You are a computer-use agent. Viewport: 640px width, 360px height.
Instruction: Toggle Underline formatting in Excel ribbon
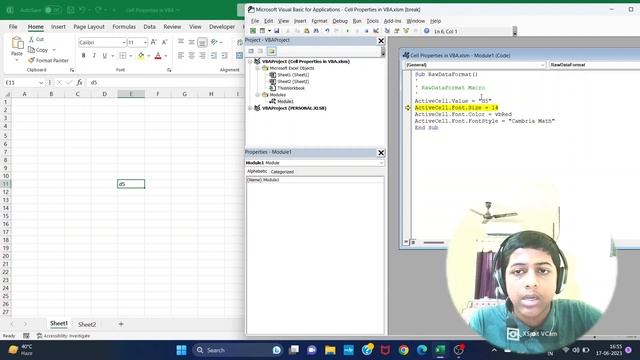point(105,56)
